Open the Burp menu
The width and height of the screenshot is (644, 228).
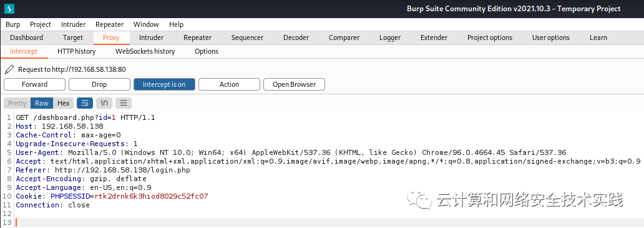(12, 24)
